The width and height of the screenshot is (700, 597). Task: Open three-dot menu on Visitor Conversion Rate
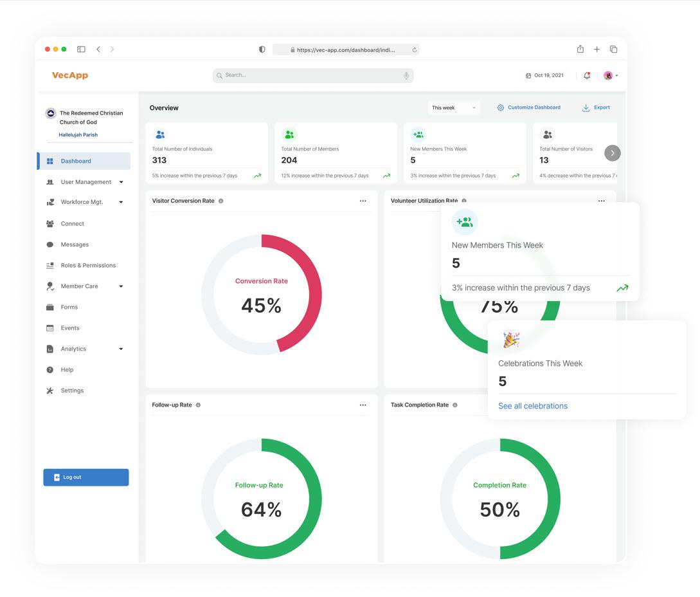[363, 201]
